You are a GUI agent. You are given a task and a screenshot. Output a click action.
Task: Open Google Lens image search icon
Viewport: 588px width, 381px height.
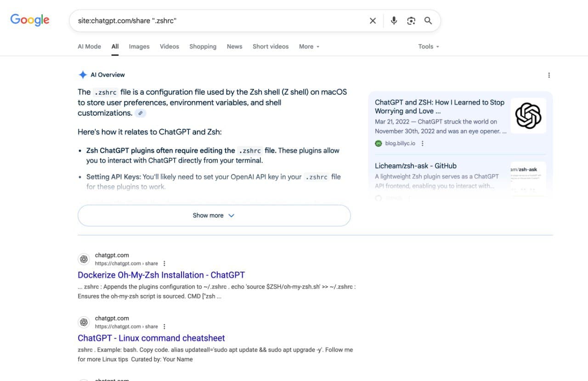point(411,21)
